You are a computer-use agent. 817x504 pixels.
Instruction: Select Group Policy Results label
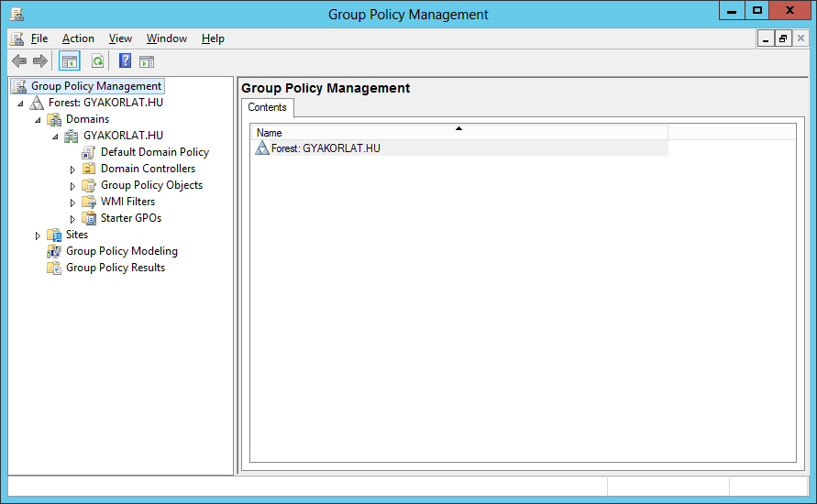(116, 268)
